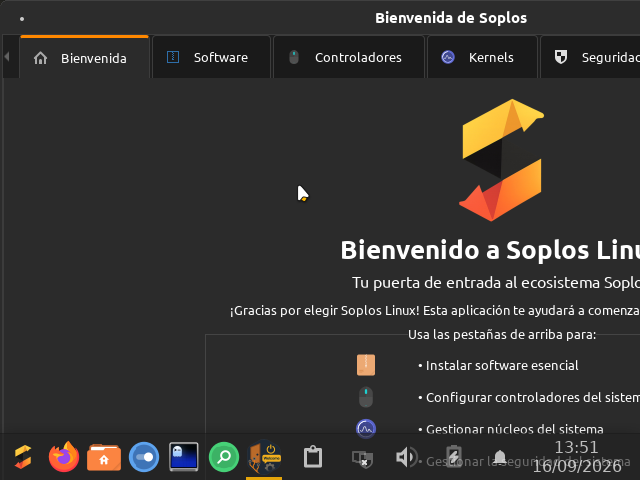Screen dimensions: 640x480
Task: Select the Soplos Welcome taskbar icon
Action: click(264, 457)
